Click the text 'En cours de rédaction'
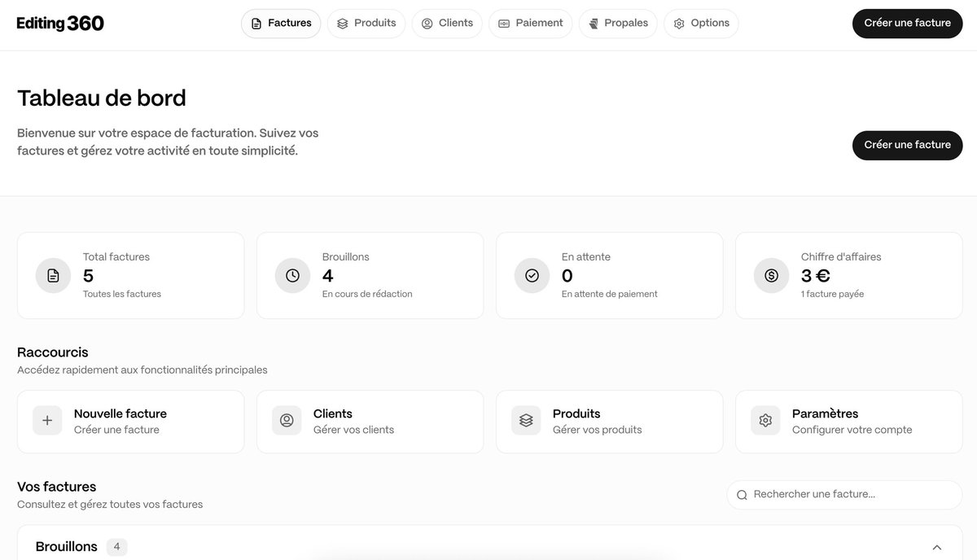 pos(367,294)
